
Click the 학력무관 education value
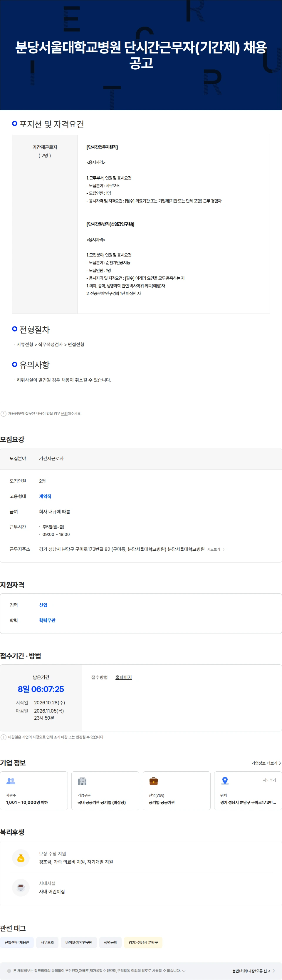47,620
